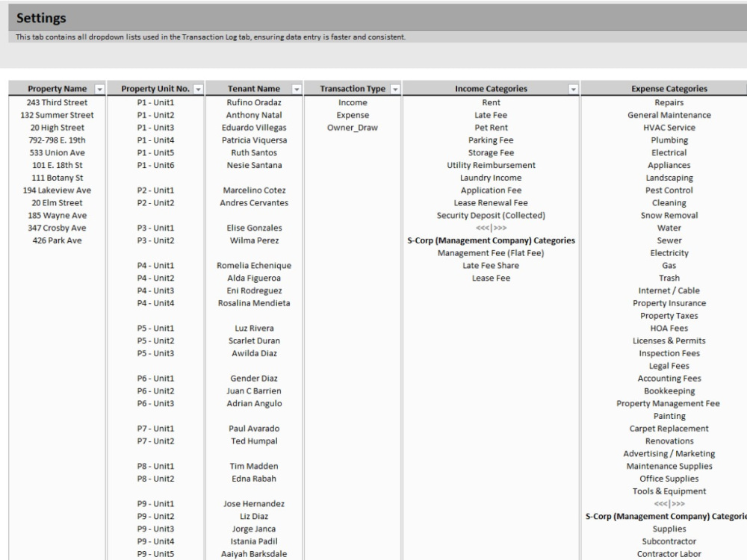Select tenant Scarlet Duran
This screenshot has width=747, height=560.
point(254,340)
